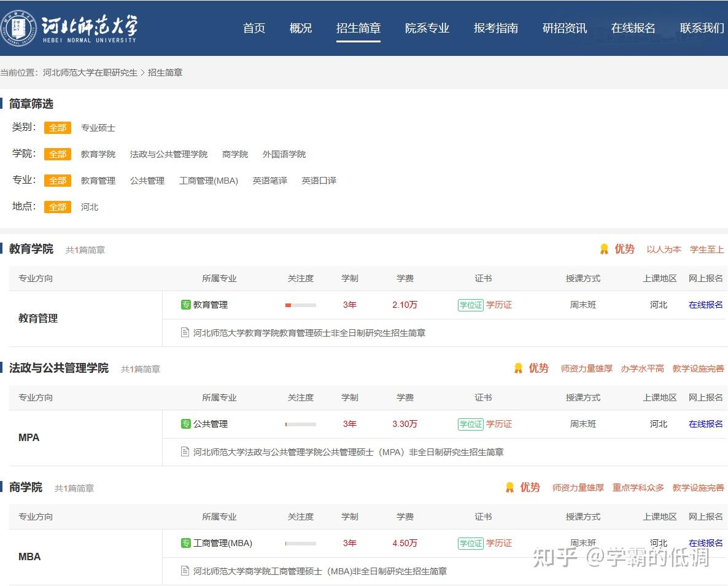Click 商学院 section heading
Screen dimensions: 728x586
pyautogui.click(x=26, y=486)
